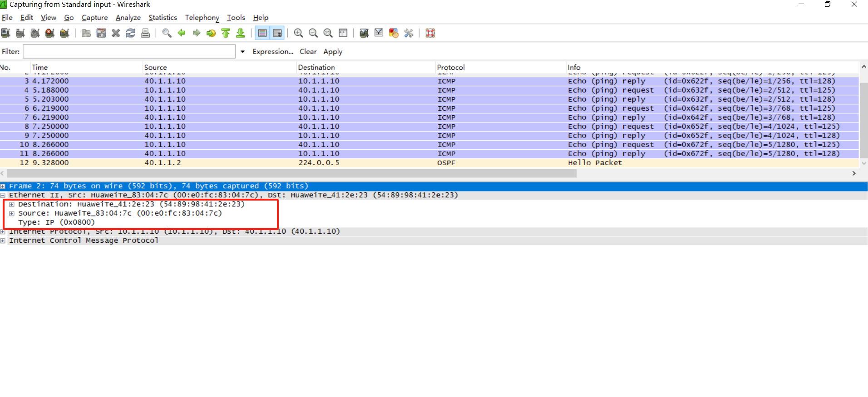This screenshot has height=397, width=868.
Task: Expand the Internet Protocol tree row
Action: (3, 231)
